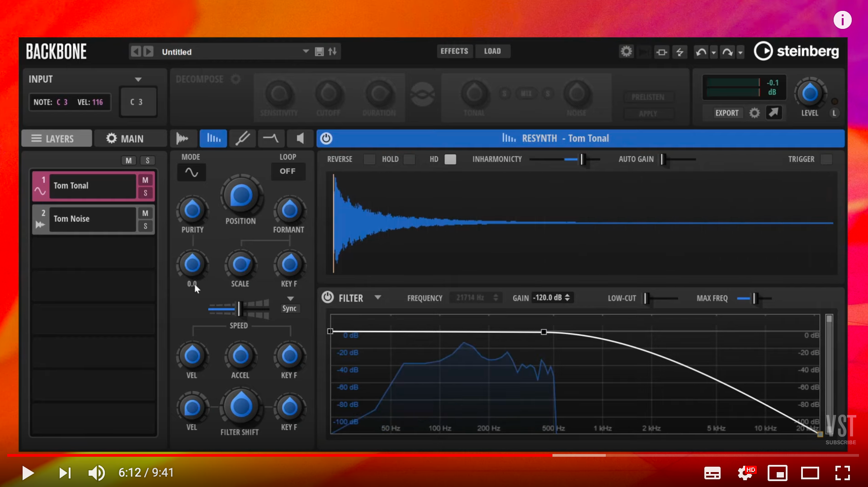868x487 pixels.
Task: Save preset with floppy disk icon
Action: point(319,52)
